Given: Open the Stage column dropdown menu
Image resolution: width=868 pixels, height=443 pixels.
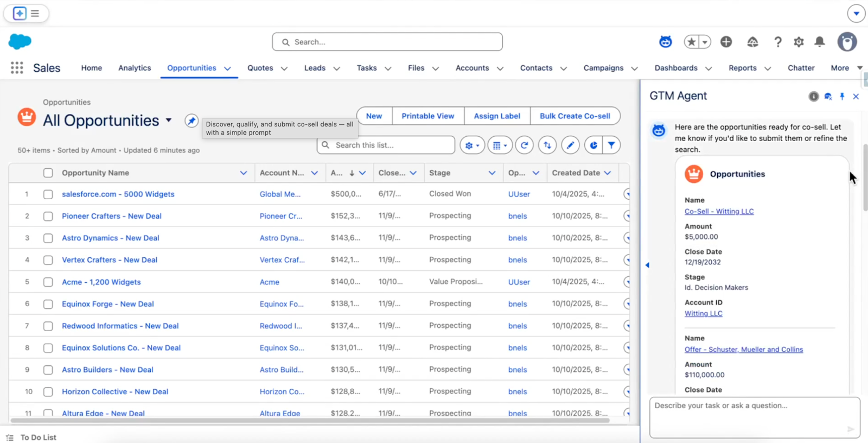Looking at the screenshot, I should click(492, 173).
